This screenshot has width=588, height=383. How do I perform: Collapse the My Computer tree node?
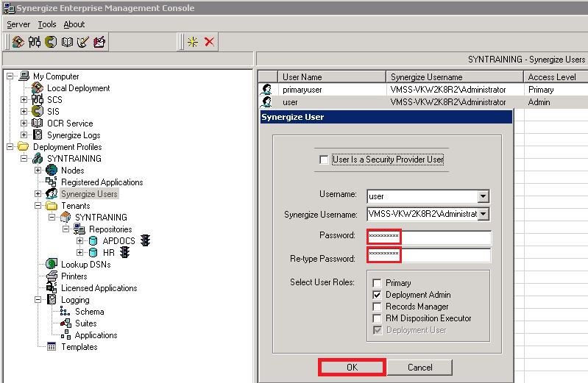[x=10, y=76]
